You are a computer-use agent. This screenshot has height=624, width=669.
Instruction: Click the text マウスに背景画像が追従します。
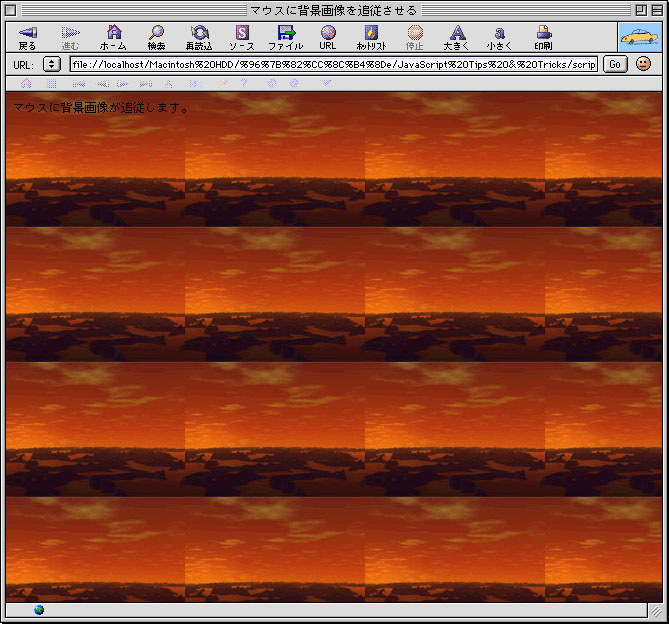point(101,107)
